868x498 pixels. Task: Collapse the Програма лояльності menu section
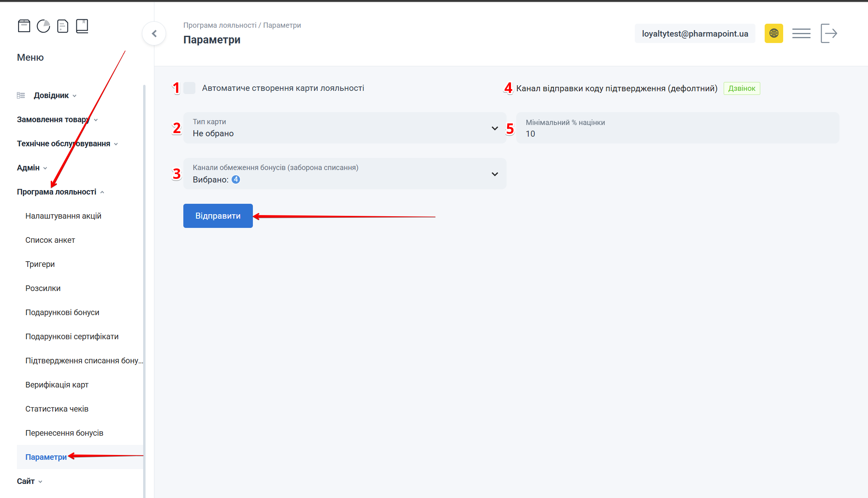point(60,192)
